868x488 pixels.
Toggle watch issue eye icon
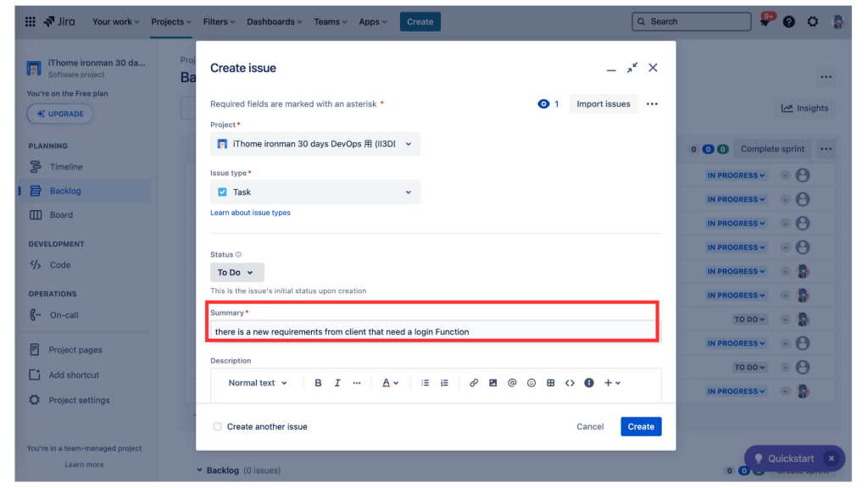point(543,104)
